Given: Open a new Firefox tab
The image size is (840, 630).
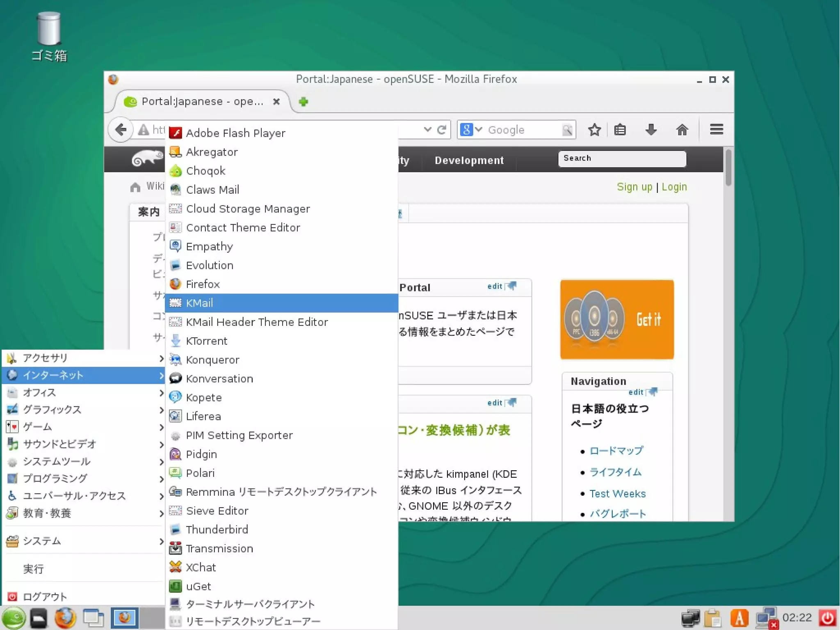Looking at the screenshot, I should click(304, 102).
